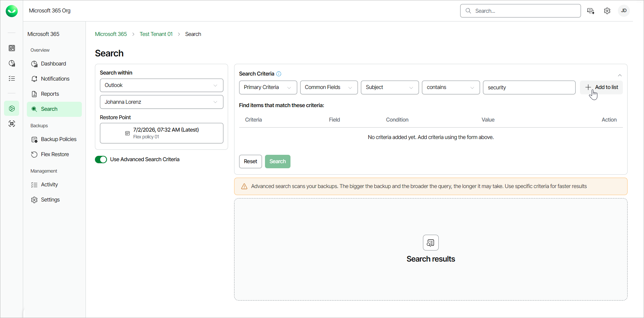The image size is (644, 318).
Task: Go to Reports in the sidebar
Action: tap(54, 94)
